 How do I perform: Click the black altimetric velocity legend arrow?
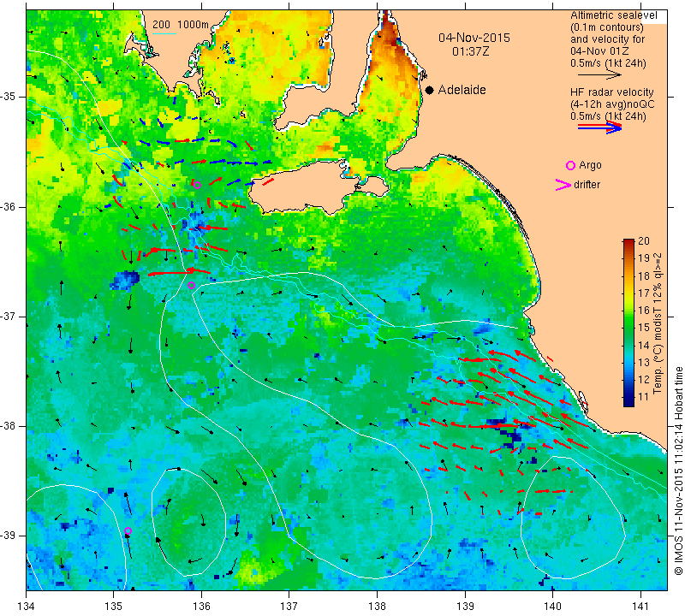pos(599,74)
